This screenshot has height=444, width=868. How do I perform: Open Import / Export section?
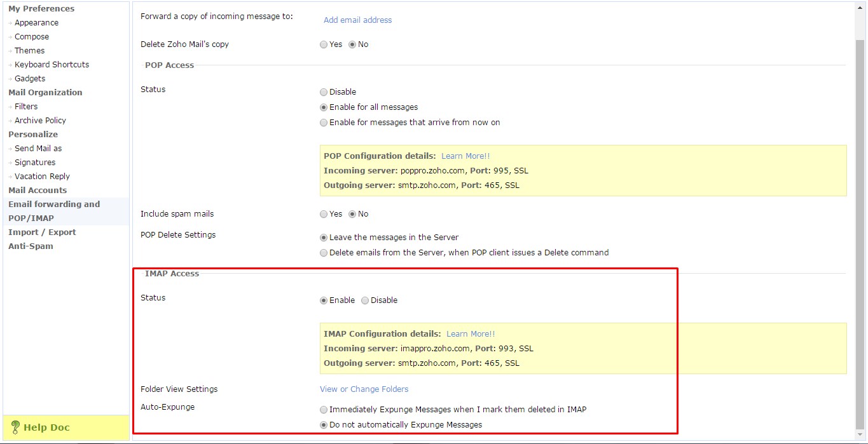[42, 232]
